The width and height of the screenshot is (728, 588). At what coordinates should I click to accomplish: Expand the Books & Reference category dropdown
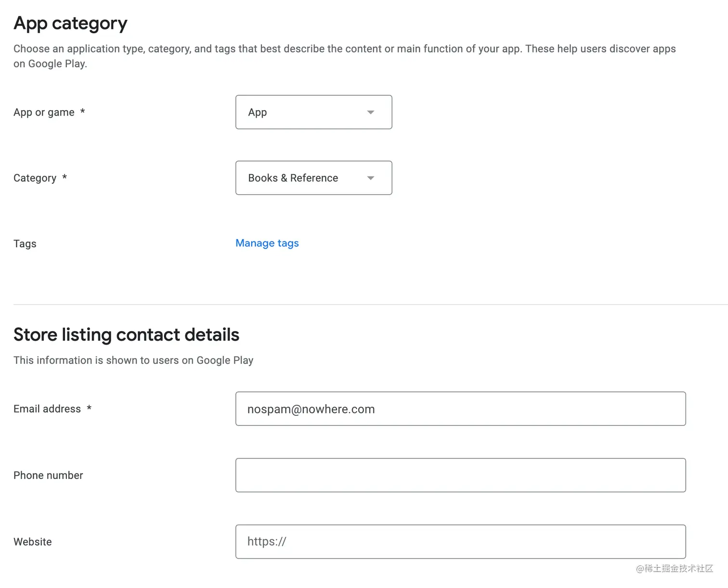click(x=313, y=178)
